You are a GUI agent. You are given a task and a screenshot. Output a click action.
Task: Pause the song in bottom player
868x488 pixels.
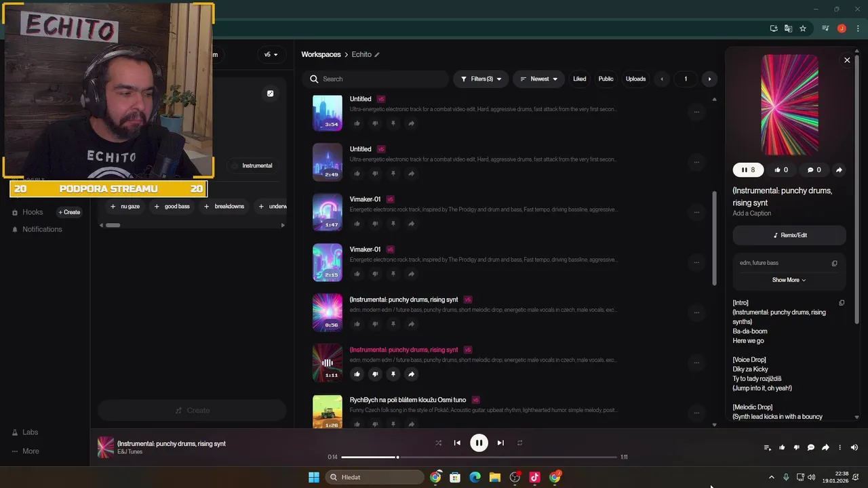click(479, 443)
